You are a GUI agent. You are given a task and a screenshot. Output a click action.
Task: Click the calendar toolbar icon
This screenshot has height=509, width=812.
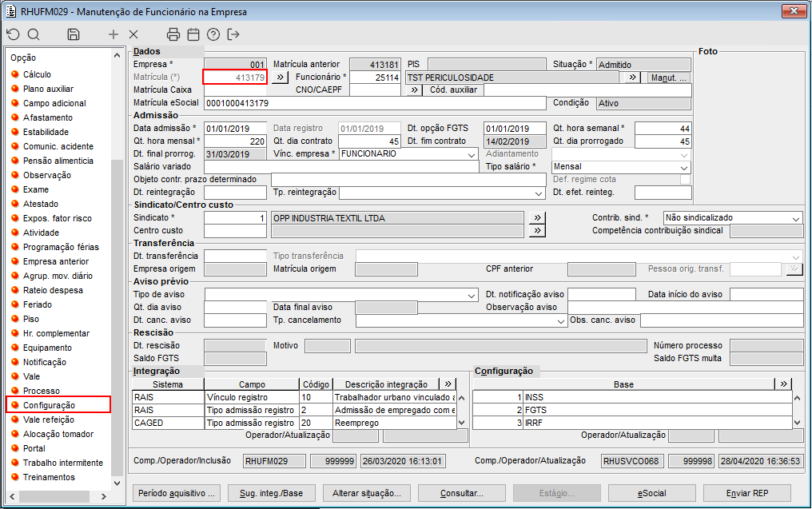[193, 34]
